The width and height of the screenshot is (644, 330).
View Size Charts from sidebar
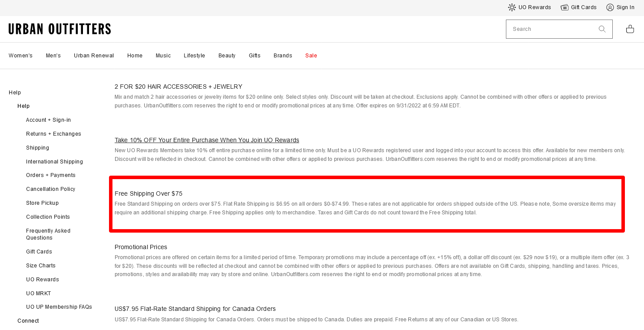coord(41,266)
